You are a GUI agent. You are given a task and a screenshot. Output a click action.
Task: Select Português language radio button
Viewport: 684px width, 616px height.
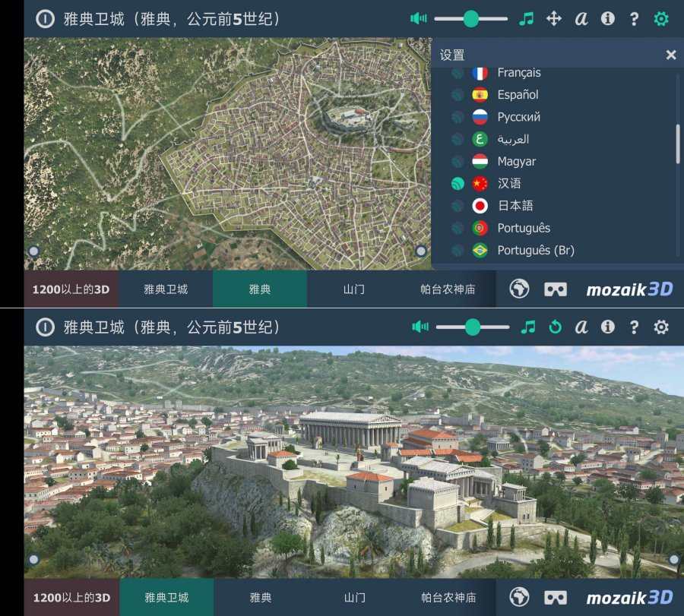(x=458, y=228)
